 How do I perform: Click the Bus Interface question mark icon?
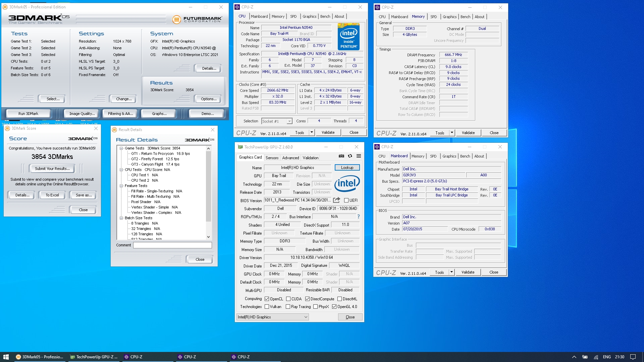[358, 217]
